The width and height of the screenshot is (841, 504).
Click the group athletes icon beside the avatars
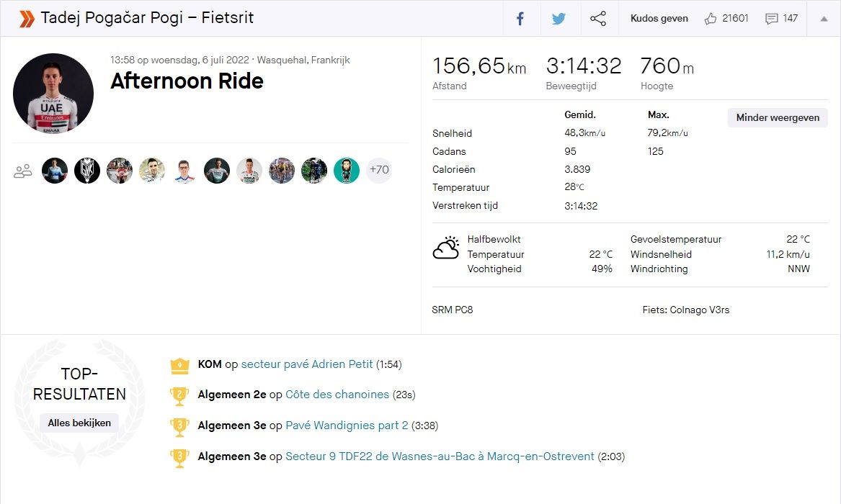click(x=22, y=170)
